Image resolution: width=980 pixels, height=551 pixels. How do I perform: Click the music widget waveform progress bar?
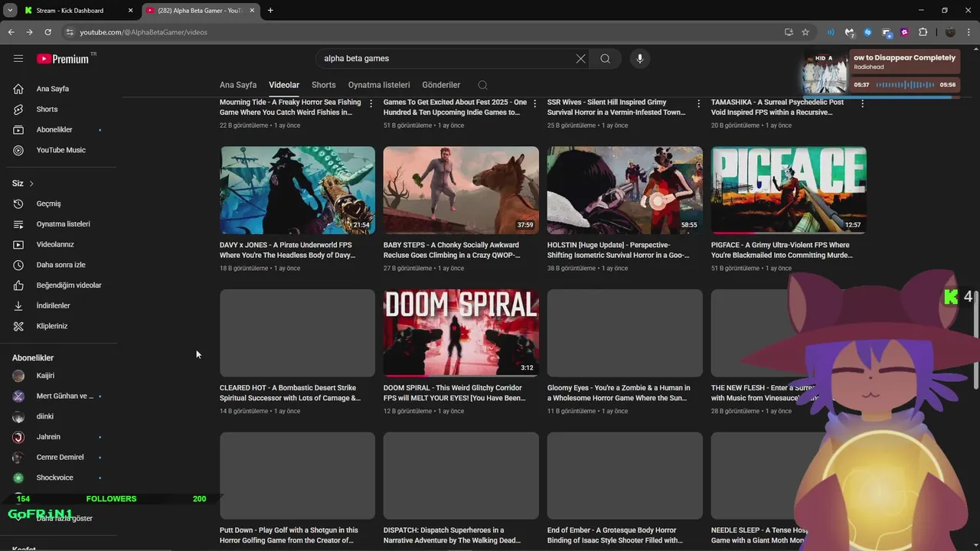(906, 85)
